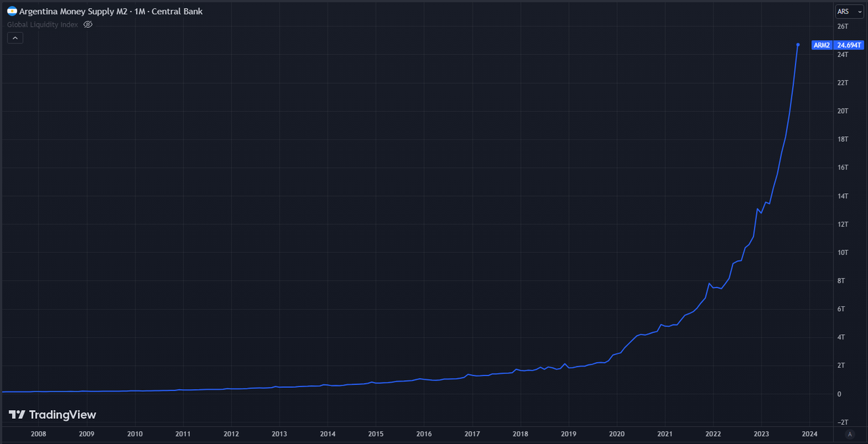Click the Argentina flag icon in chart title
The width and height of the screenshot is (868, 444).
coord(12,11)
